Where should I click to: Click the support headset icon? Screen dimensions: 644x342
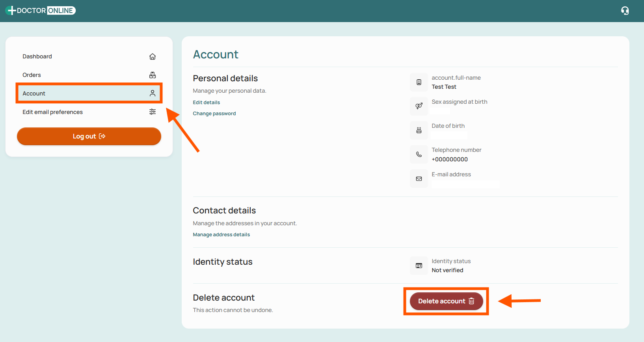tap(625, 11)
